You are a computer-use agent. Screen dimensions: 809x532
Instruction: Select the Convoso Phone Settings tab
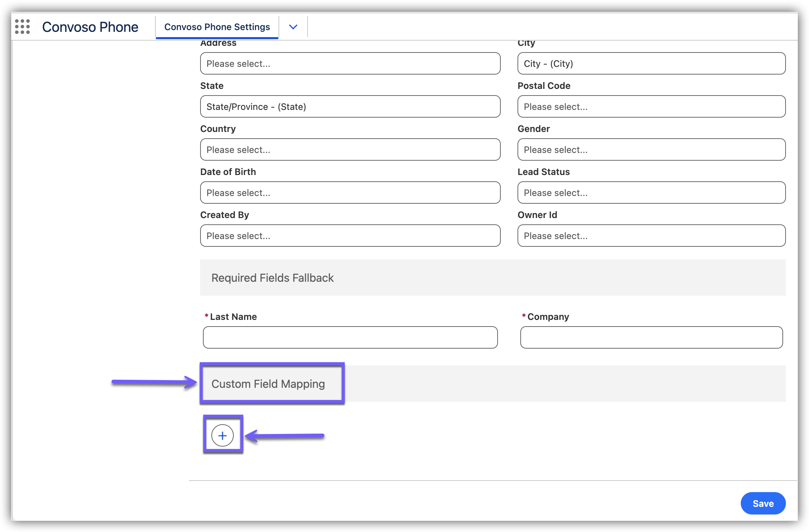click(217, 27)
